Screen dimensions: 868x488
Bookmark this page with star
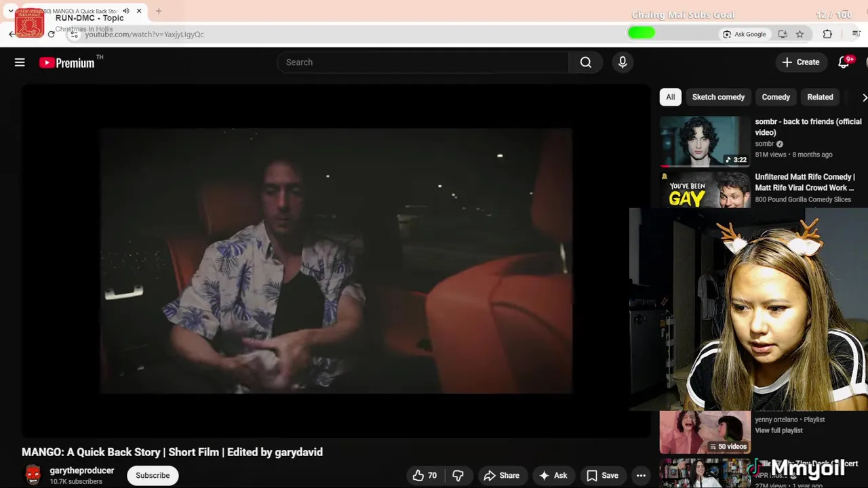800,34
